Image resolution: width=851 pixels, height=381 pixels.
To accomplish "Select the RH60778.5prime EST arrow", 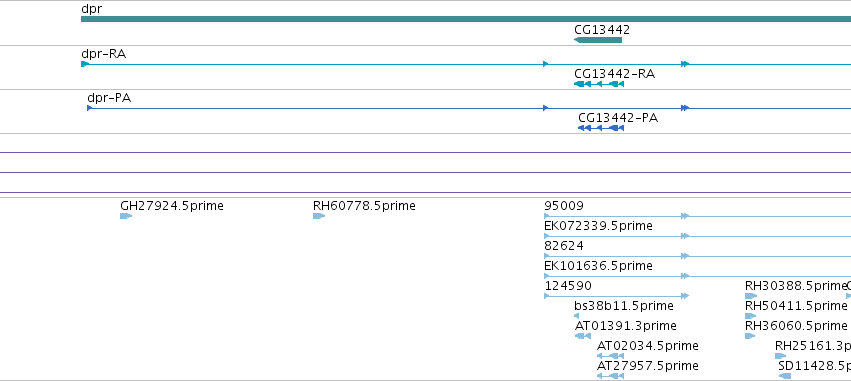I will (319, 216).
